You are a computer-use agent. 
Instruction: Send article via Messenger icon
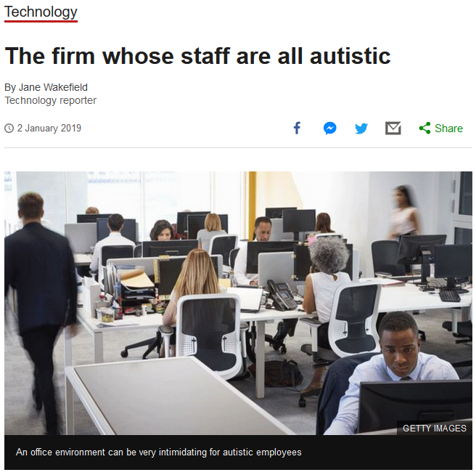[329, 128]
